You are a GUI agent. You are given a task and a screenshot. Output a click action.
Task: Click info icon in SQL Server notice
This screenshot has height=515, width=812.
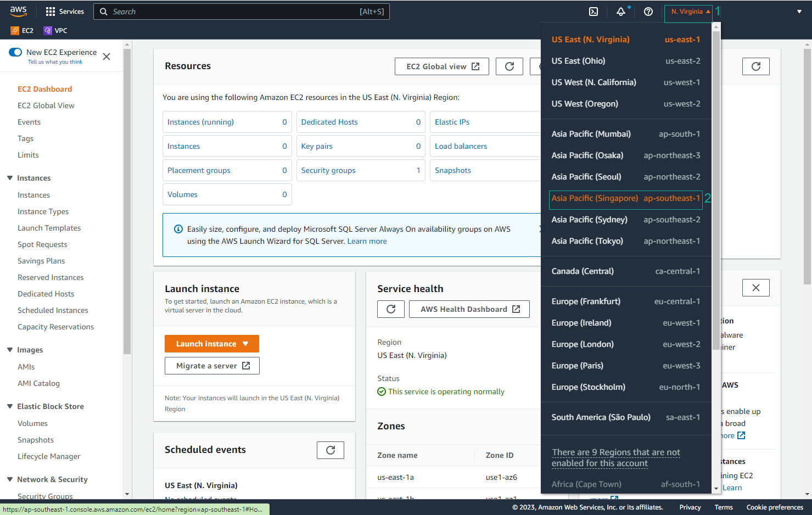click(178, 229)
